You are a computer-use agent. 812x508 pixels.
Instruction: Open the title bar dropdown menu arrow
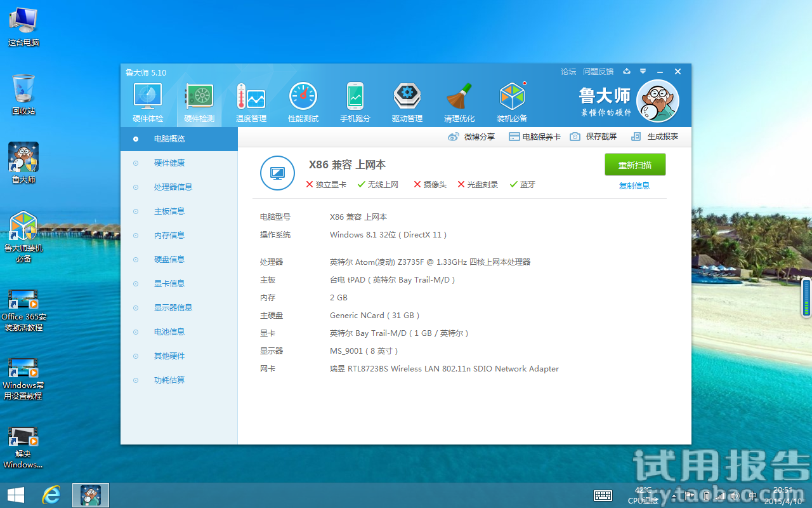tap(643, 72)
